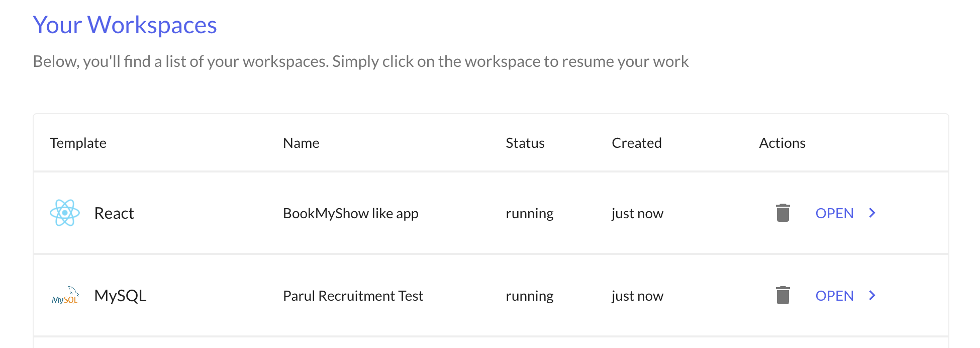Click the Your Workspaces heading

[125, 25]
